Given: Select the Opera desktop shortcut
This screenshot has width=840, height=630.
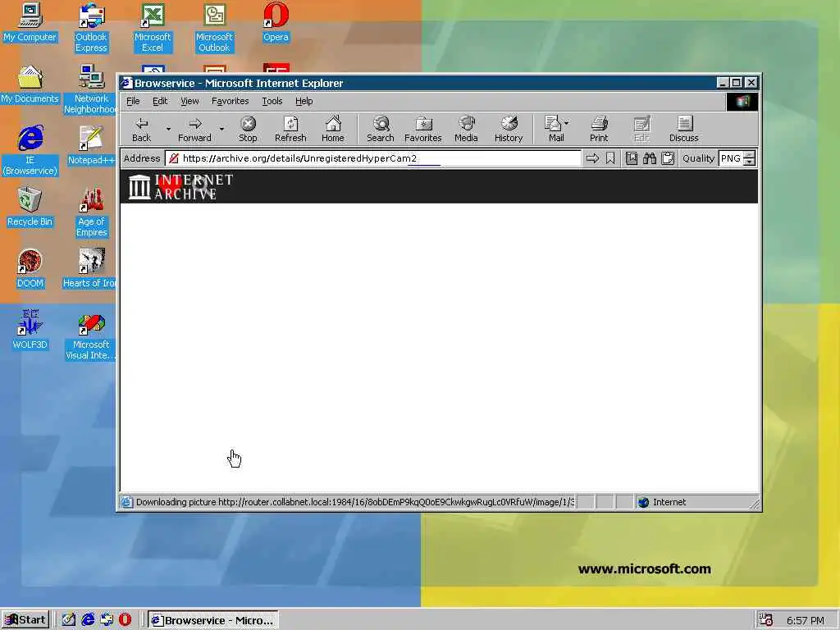Looking at the screenshot, I should [x=276, y=22].
